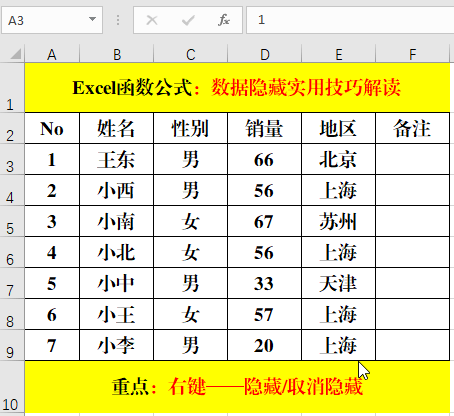
Task: Select the cell containing '小李'
Action: pos(116,345)
